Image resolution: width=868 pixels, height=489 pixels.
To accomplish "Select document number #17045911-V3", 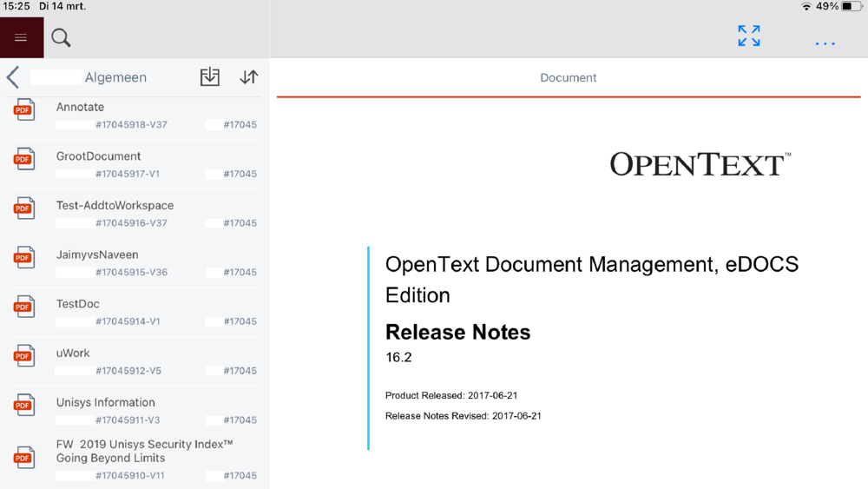I will coord(128,420).
